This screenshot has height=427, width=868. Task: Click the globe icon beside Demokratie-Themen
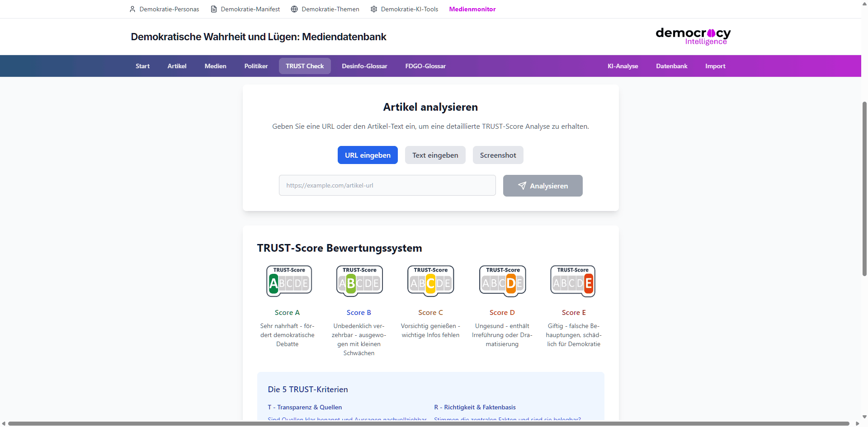[294, 9]
